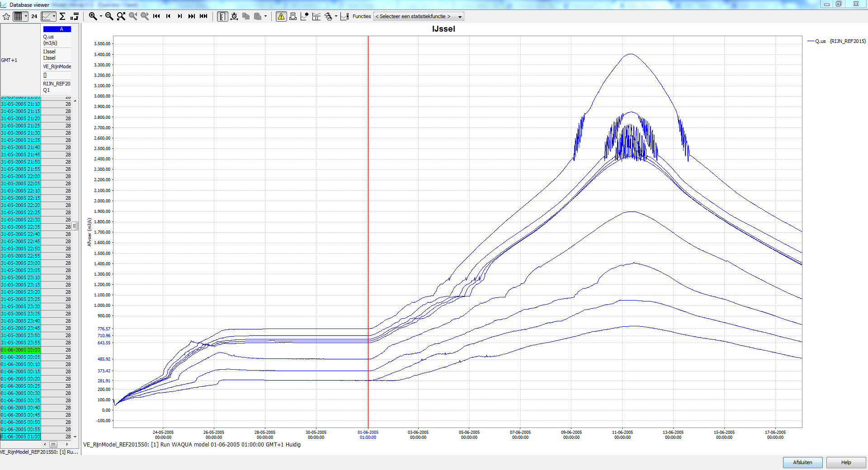
Task: Step back one time step
Action: point(168,16)
